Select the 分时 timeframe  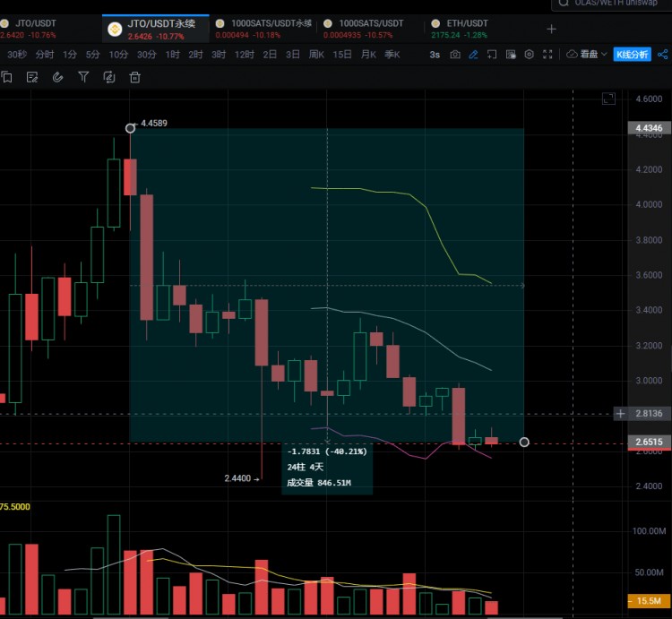tap(45, 55)
